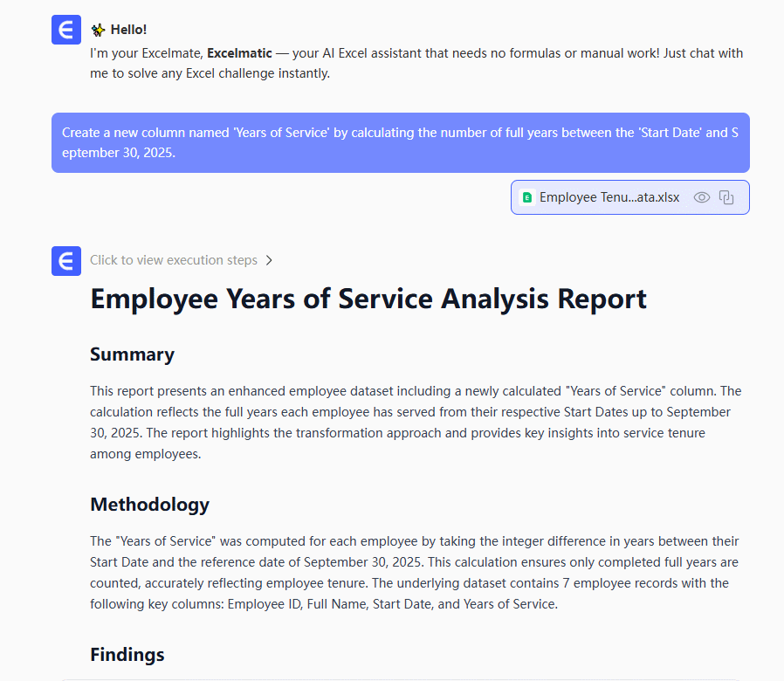
Task: Click the Findings section heading
Action: (x=127, y=655)
